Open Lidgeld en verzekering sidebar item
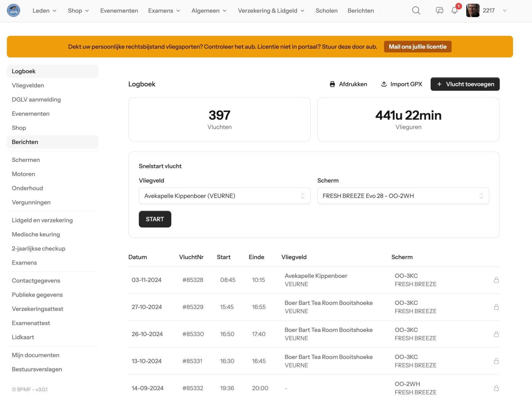 pos(53,220)
